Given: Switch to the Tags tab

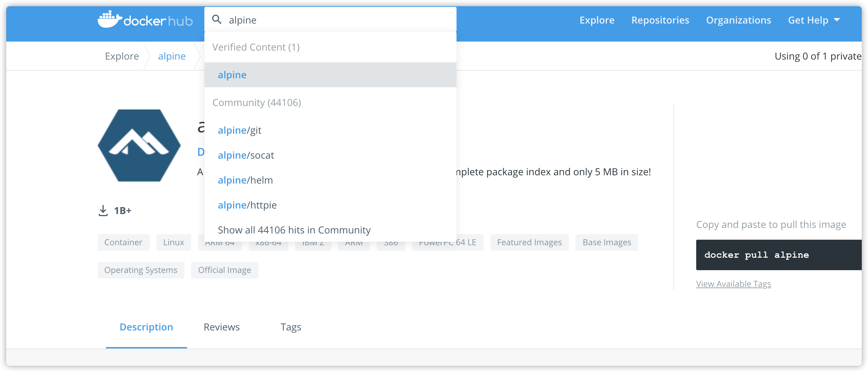Looking at the screenshot, I should [x=291, y=327].
